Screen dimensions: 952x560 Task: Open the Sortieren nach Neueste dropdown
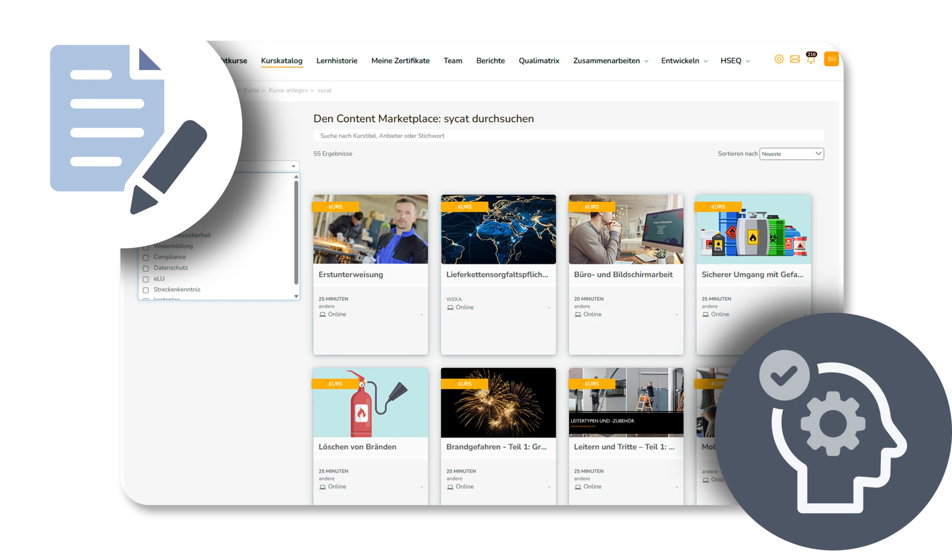click(791, 154)
